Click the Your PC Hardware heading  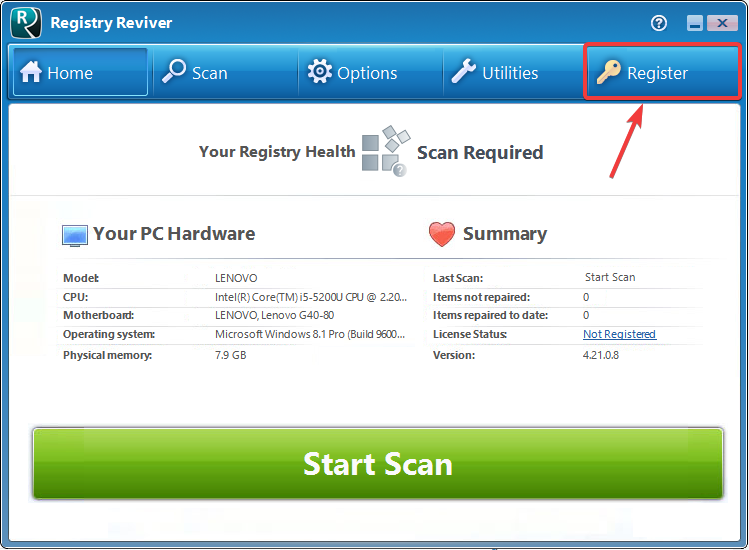[174, 234]
